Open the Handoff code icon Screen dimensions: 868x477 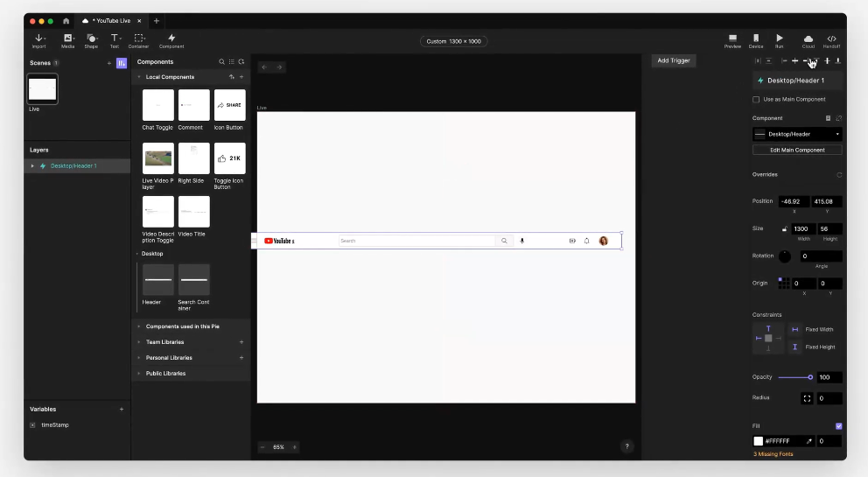coord(831,39)
